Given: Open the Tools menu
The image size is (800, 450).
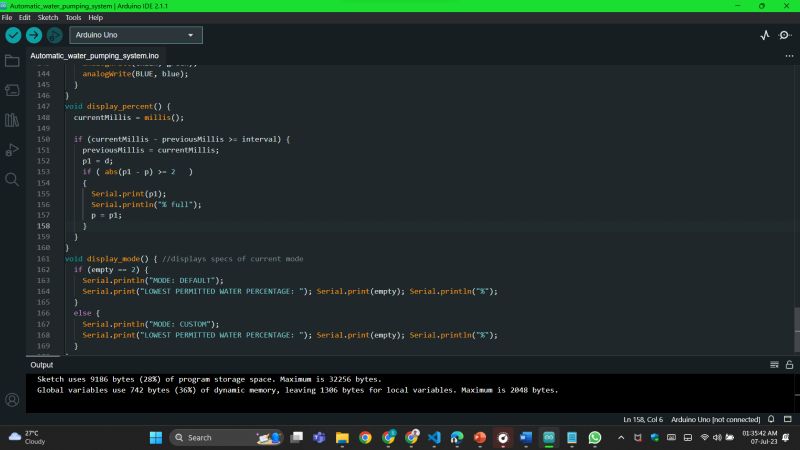Looking at the screenshot, I should tap(73, 17).
